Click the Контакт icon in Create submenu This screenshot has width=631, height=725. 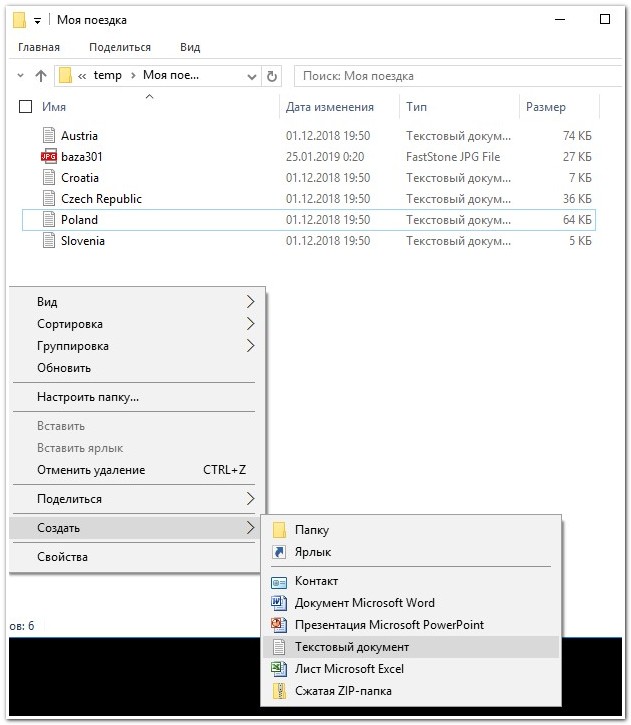[279, 581]
